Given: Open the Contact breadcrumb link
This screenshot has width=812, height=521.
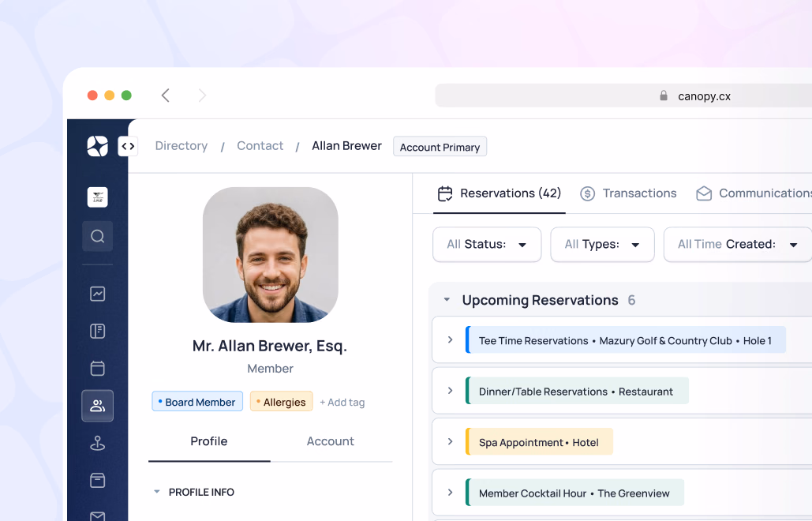Looking at the screenshot, I should [x=260, y=146].
